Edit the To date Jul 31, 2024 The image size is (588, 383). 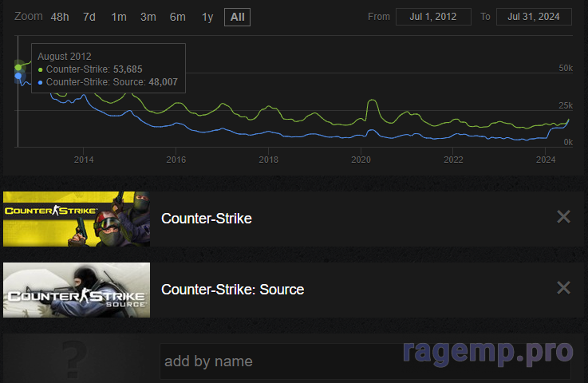tap(534, 17)
